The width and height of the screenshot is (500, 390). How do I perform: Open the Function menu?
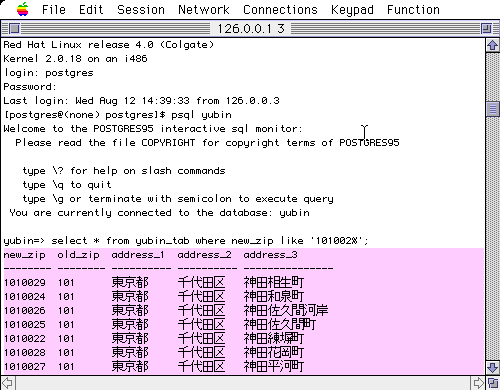(x=413, y=10)
